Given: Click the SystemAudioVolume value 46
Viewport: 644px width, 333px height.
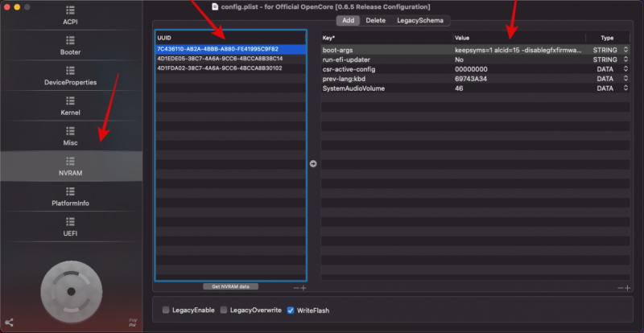Looking at the screenshot, I should pos(519,88).
